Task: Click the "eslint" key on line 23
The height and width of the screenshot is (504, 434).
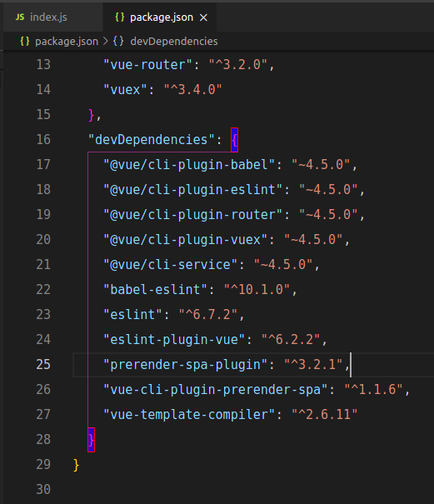Action: (x=132, y=315)
